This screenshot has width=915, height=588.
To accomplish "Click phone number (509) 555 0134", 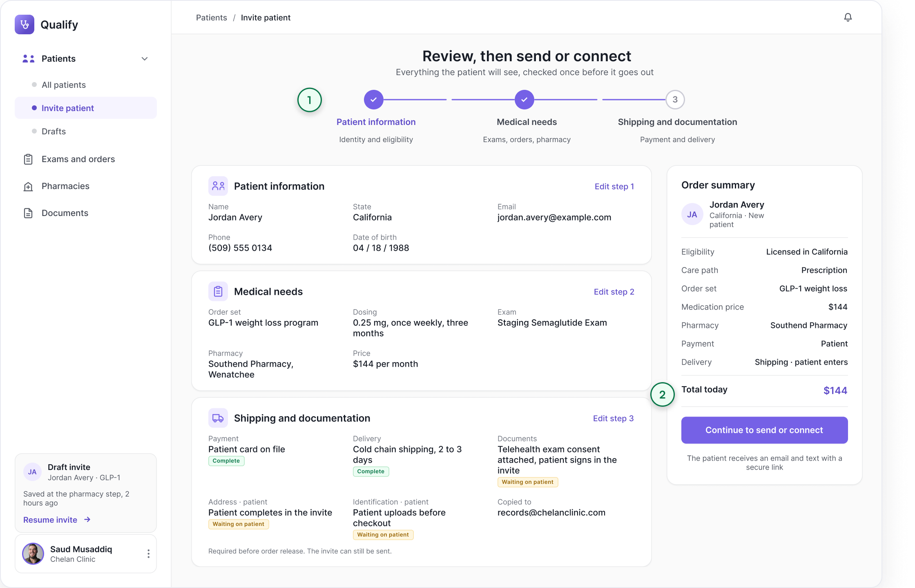I will pyautogui.click(x=240, y=248).
